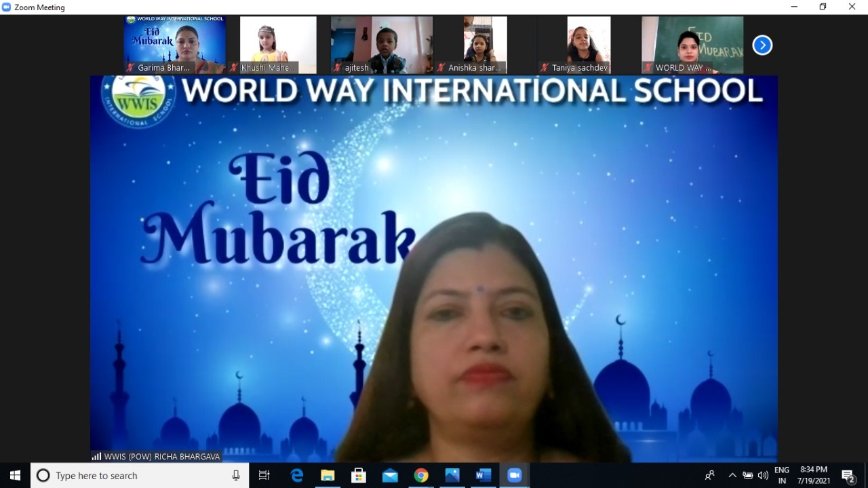Click muted mic icon for Garima Bhar
The height and width of the screenshot is (488, 868).
pyautogui.click(x=131, y=68)
